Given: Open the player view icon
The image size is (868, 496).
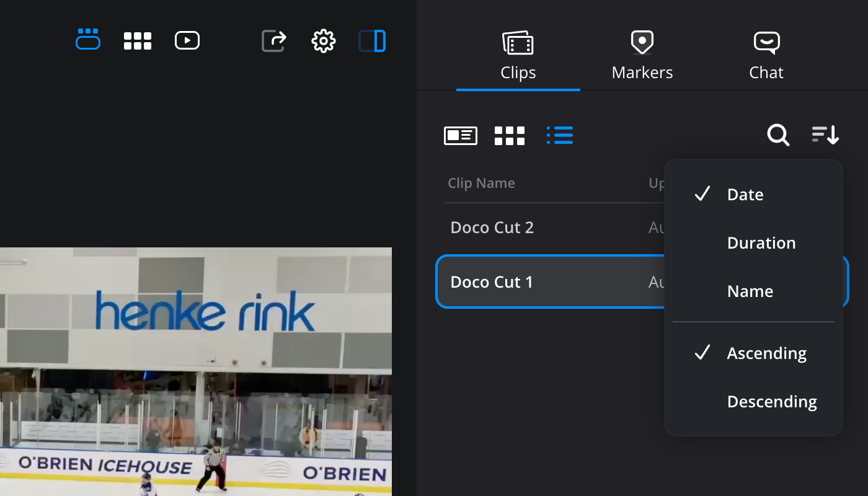Looking at the screenshot, I should tap(187, 41).
